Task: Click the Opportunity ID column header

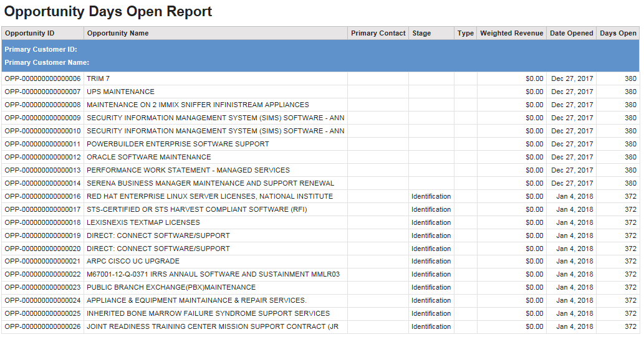Action: point(29,33)
